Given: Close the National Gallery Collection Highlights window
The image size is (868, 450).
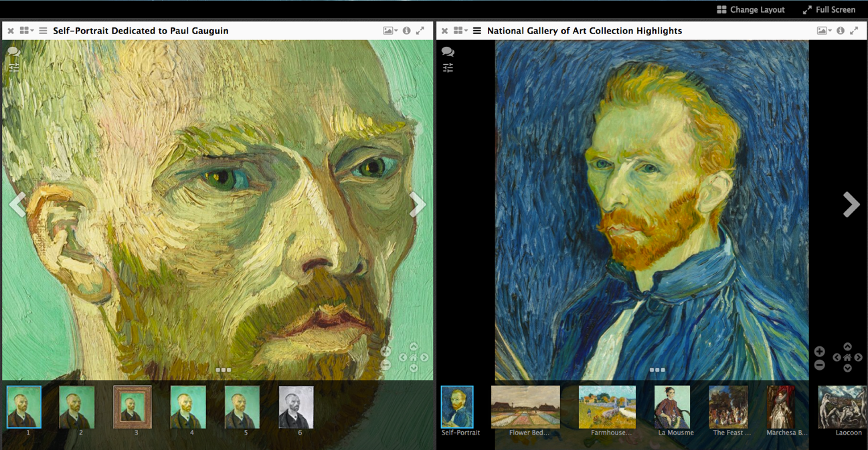Looking at the screenshot, I should (x=444, y=31).
